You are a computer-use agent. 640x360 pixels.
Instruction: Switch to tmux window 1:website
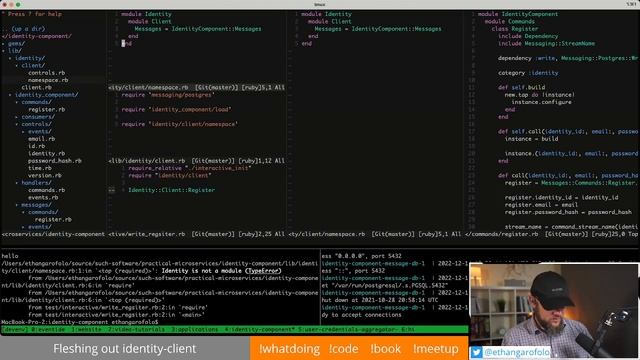(86, 329)
